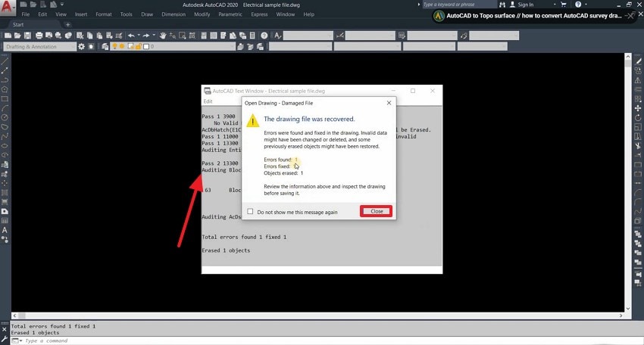Click New drawing icon in standard toolbar
Image resolution: width=644 pixels, height=345 pixels.
(x=8, y=36)
